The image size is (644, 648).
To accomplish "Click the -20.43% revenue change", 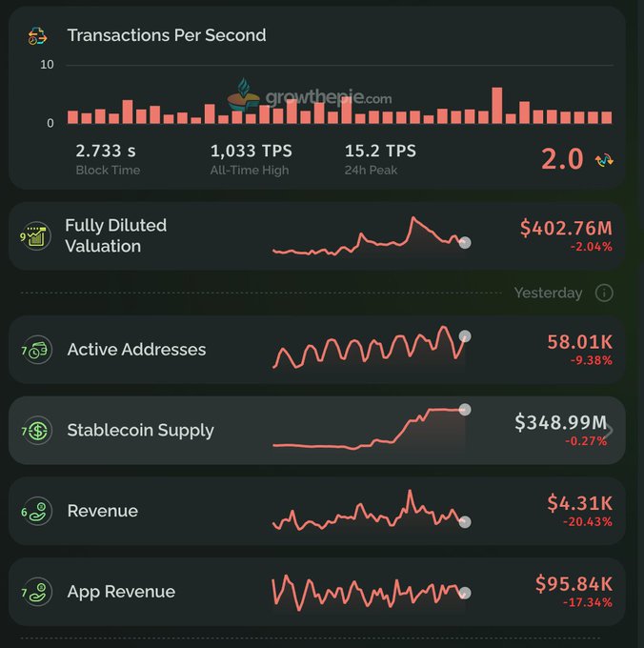I will pyautogui.click(x=588, y=522).
